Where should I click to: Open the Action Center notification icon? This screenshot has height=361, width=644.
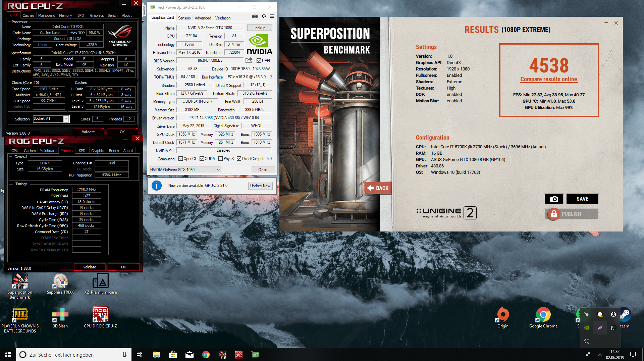point(633,355)
